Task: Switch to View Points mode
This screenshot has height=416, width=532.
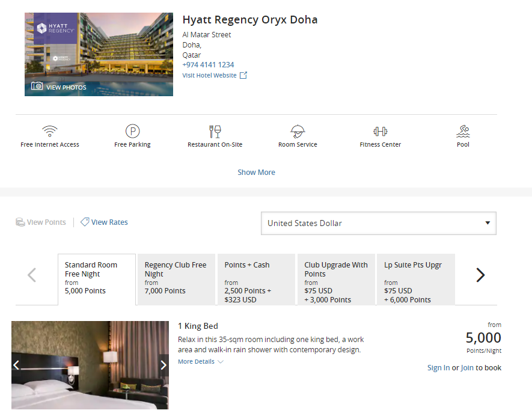Action: click(x=41, y=222)
